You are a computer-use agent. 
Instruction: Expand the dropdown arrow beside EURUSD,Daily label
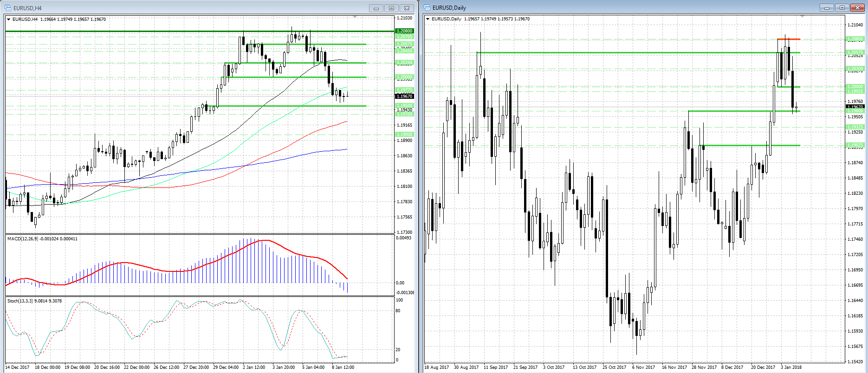[428, 19]
